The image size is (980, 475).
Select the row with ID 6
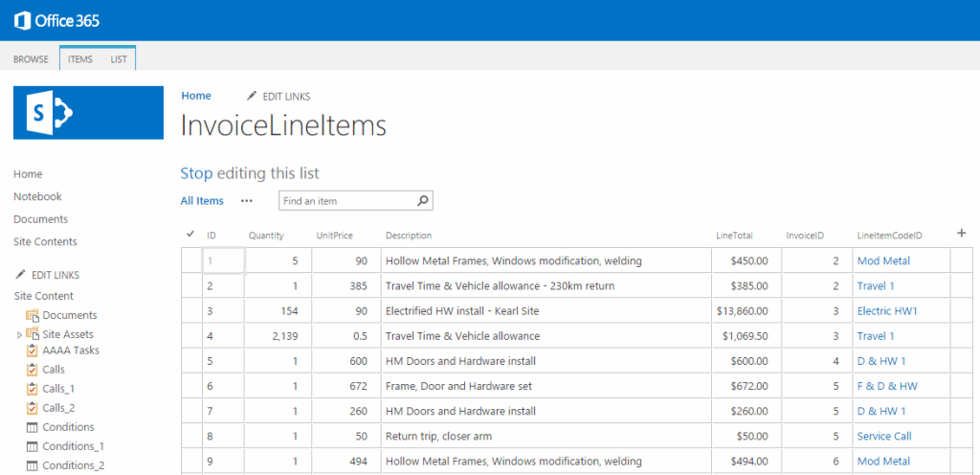point(191,386)
